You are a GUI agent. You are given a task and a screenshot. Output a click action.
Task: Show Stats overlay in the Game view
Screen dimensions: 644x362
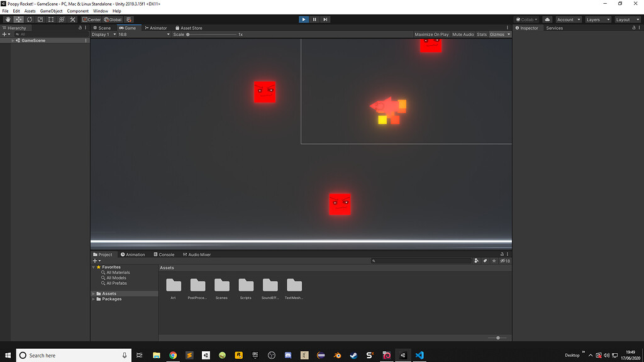click(x=481, y=35)
